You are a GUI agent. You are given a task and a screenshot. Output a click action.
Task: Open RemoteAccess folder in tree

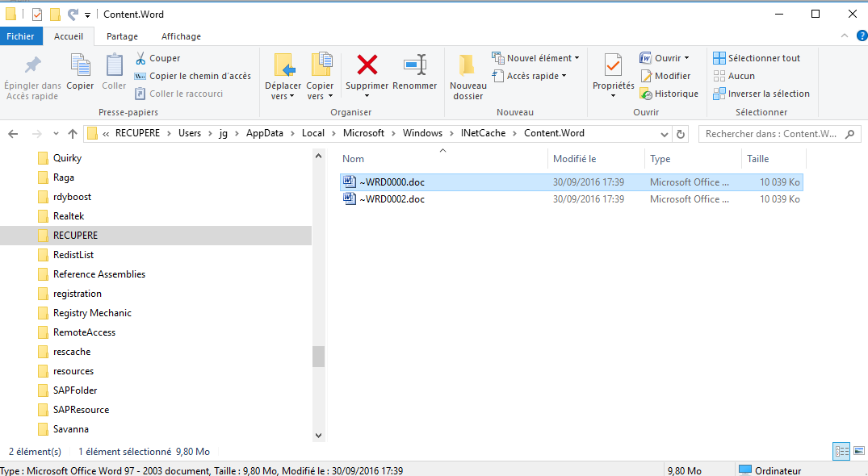(84, 332)
